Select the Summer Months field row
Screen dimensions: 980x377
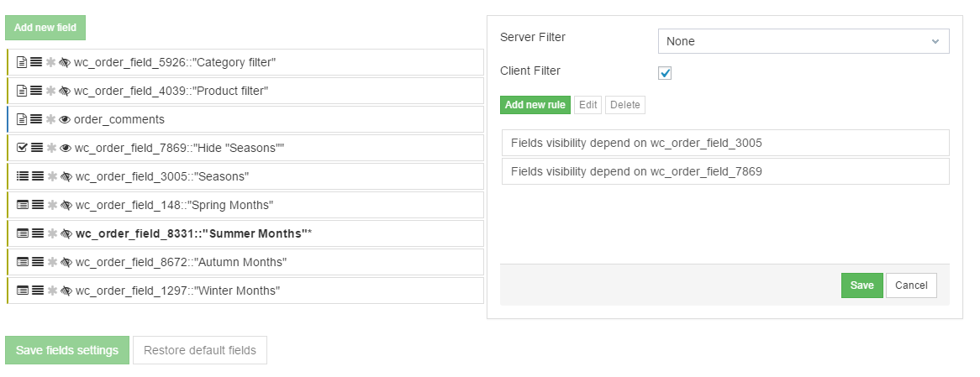[x=252, y=233]
